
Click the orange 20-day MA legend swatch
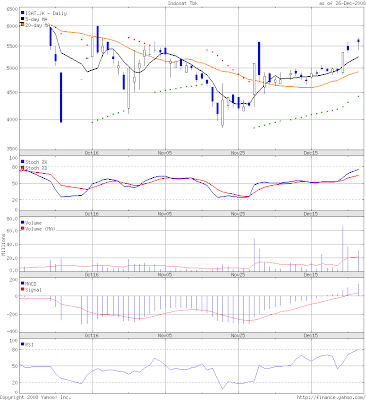[23, 25]
